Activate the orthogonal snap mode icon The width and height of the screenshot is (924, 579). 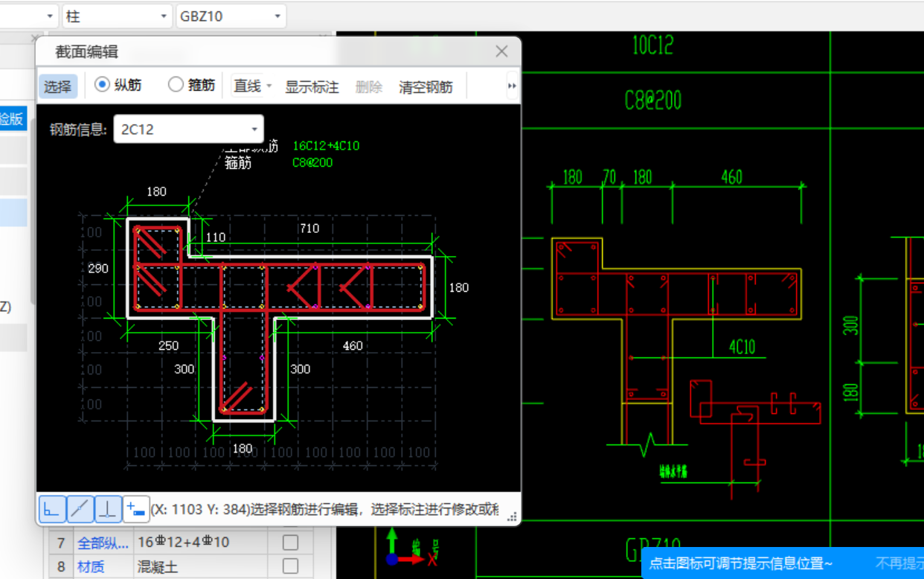click(x=52, y=509)
